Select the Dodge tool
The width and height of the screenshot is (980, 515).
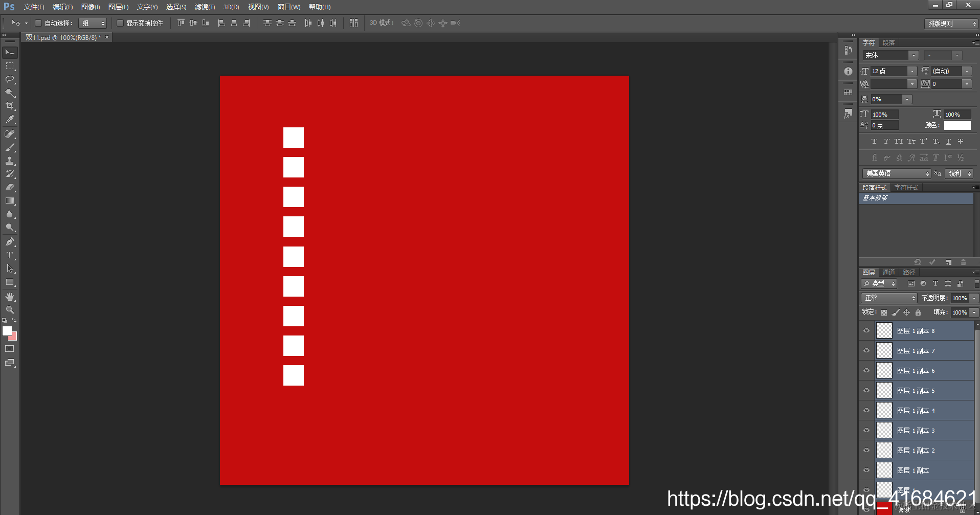coord(10,227)
